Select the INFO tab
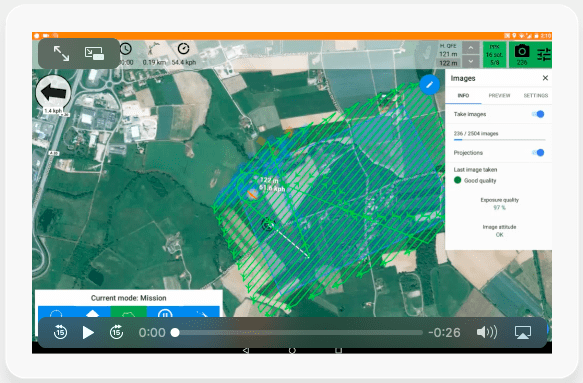Screen dimensions: 583x383 (463, 96)
